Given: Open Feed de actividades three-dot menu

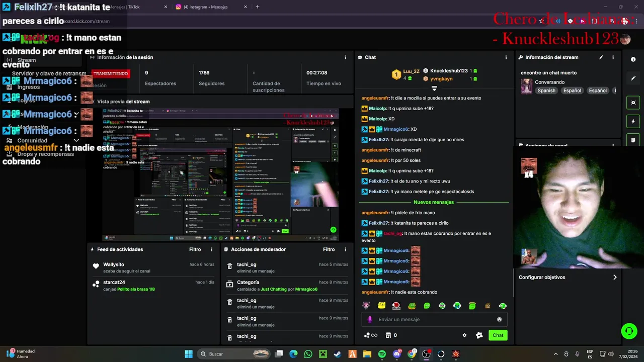Looking at the screenshot, I should (211, 249).
